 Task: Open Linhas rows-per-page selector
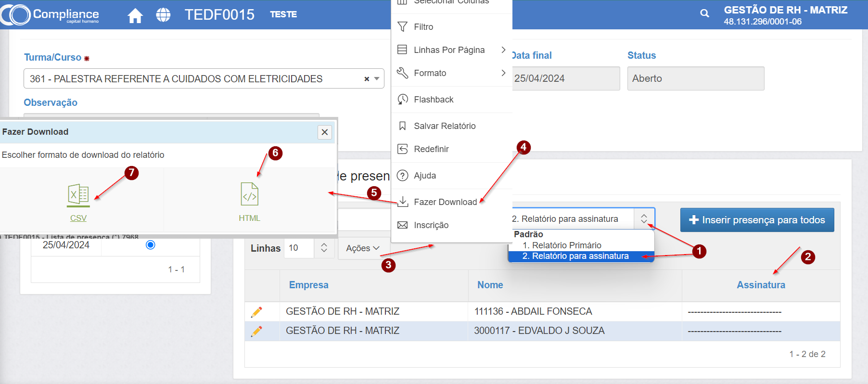click(309, 248)
